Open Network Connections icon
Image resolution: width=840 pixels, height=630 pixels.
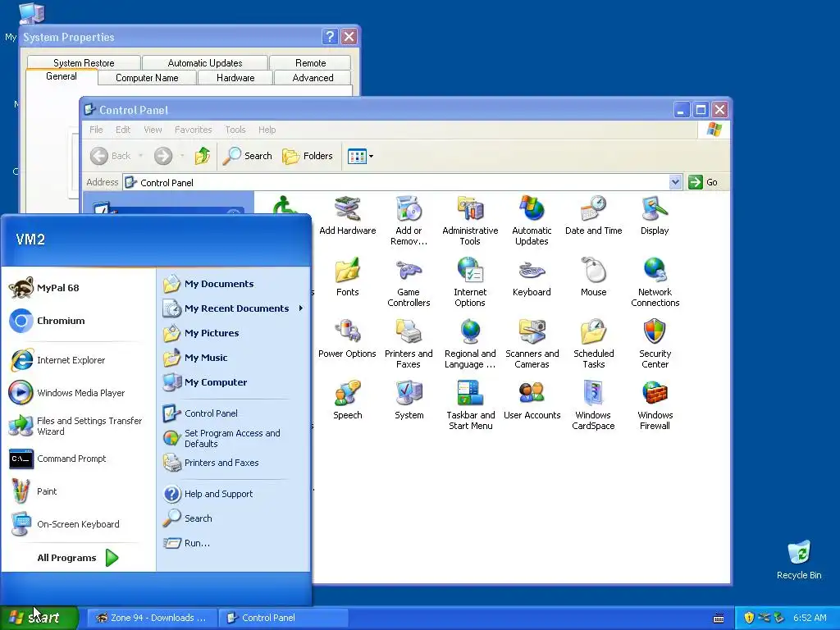(655, 282)
